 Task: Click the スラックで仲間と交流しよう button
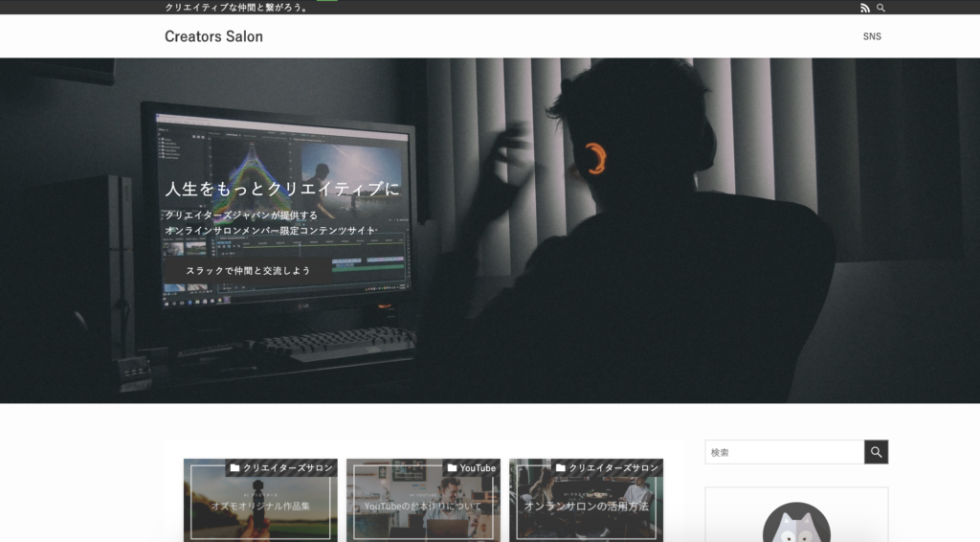pyautogui.click(x=248, y=271)
